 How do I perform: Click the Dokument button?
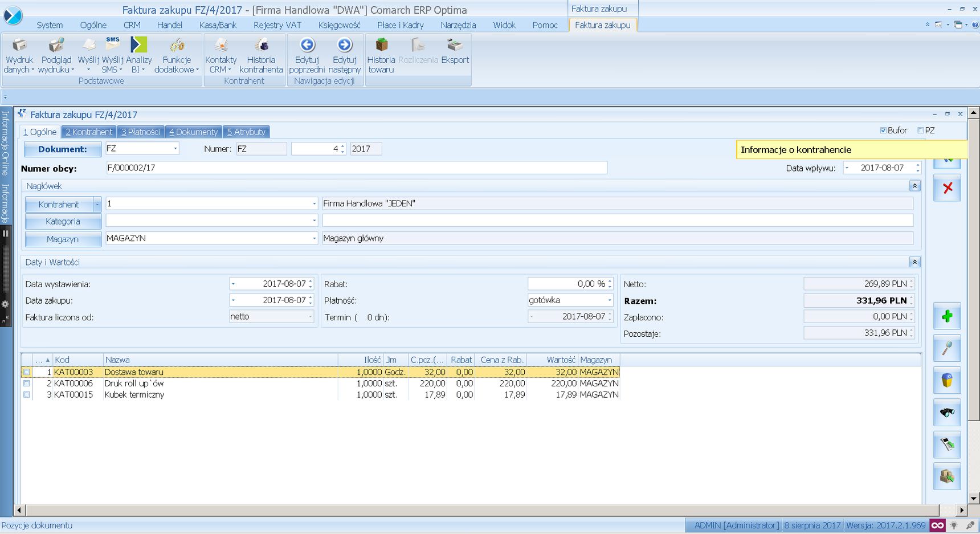[63, 149]
